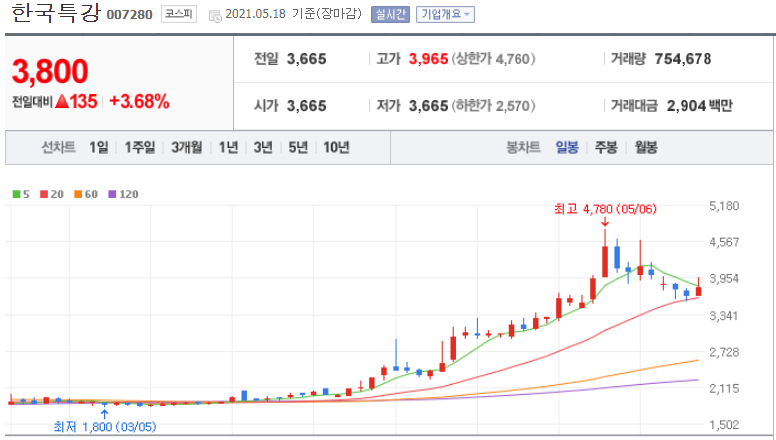776x440 pixels.
Task: Click purple 120-day moving average legend swatch
Action: point(112,194)
